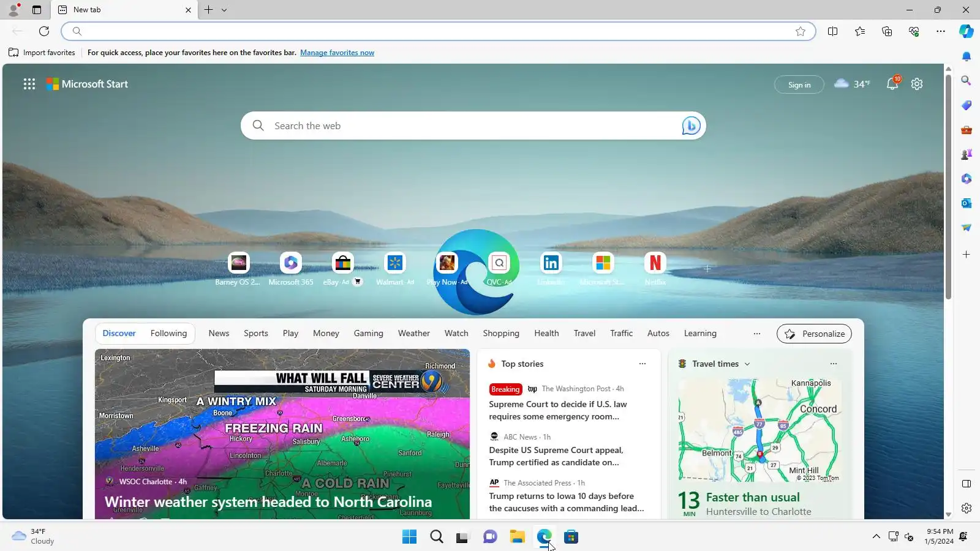Open sidebar Outlook icon
The width and height of the screenshot is (980, 551).
click(x=967, y=203)
